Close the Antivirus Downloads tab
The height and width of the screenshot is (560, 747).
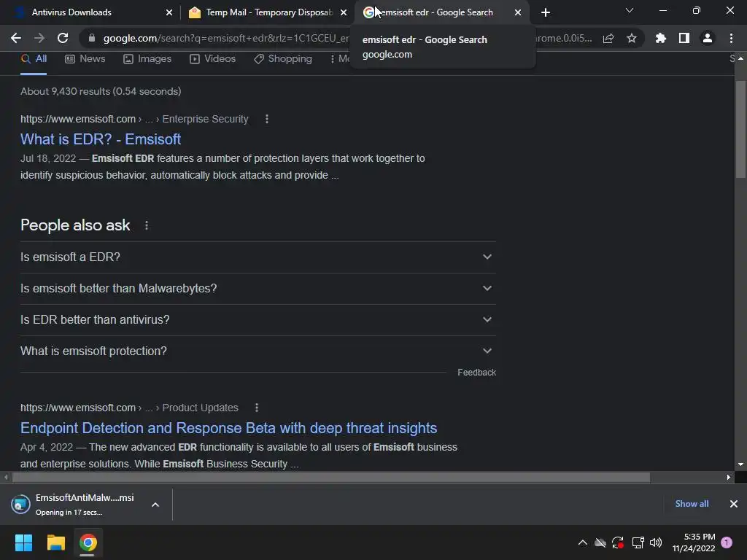tap(169, 12)
